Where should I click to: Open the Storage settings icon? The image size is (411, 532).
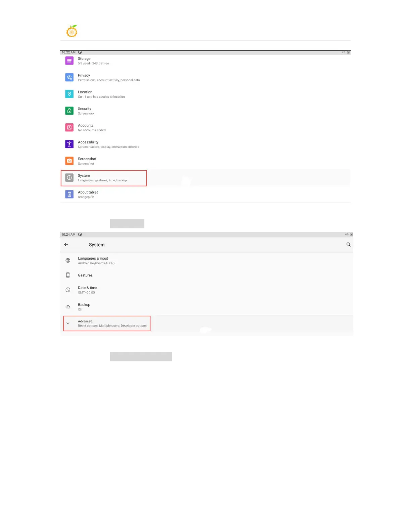click(x=69, y=61)
